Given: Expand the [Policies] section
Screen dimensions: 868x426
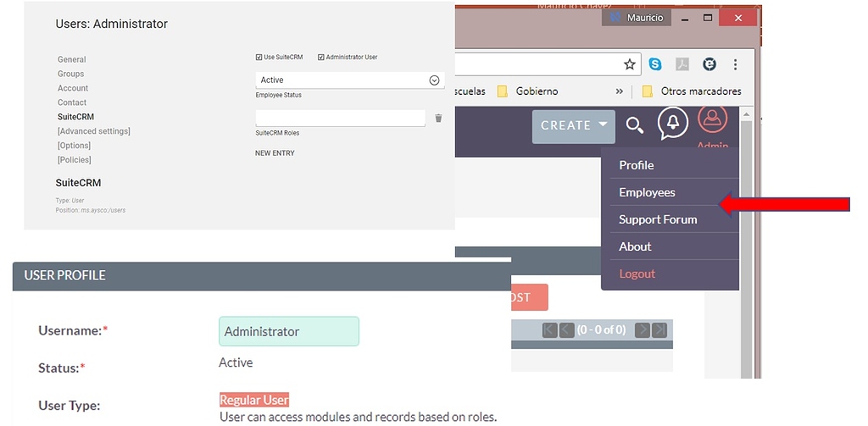Looking at the screenshot, I should pyautogui.click(x=75, y=160).
